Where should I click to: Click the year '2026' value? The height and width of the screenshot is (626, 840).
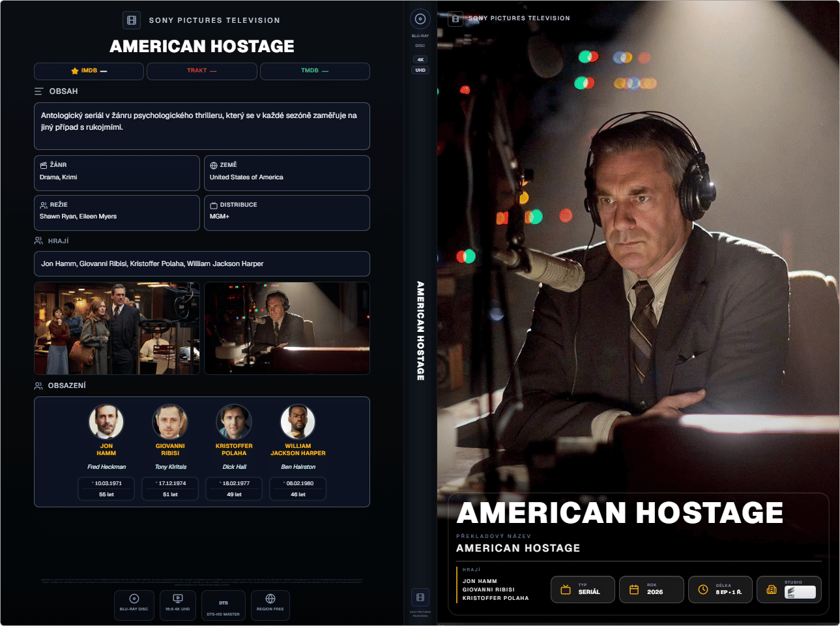tap(655, 592)
